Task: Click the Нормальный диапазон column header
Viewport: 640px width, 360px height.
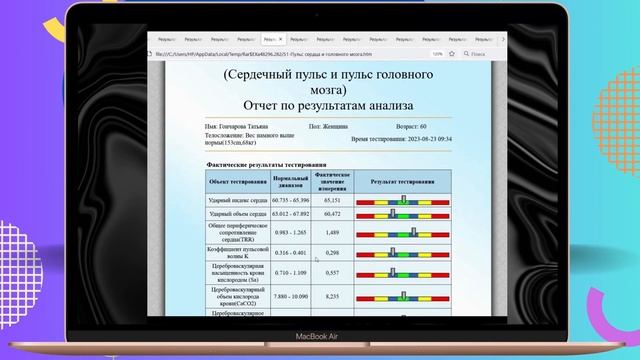Action: (291, 182)
